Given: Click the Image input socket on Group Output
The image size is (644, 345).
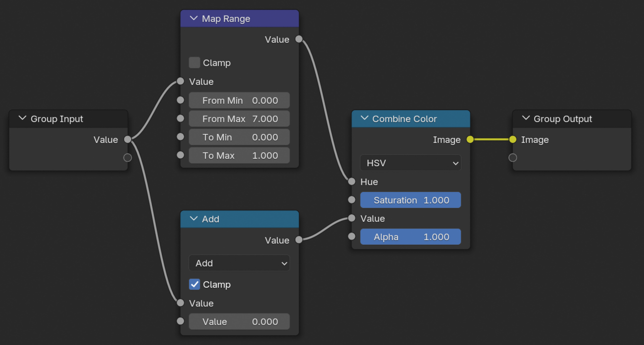Looking at the screenshot, I should tap(512, 140).
